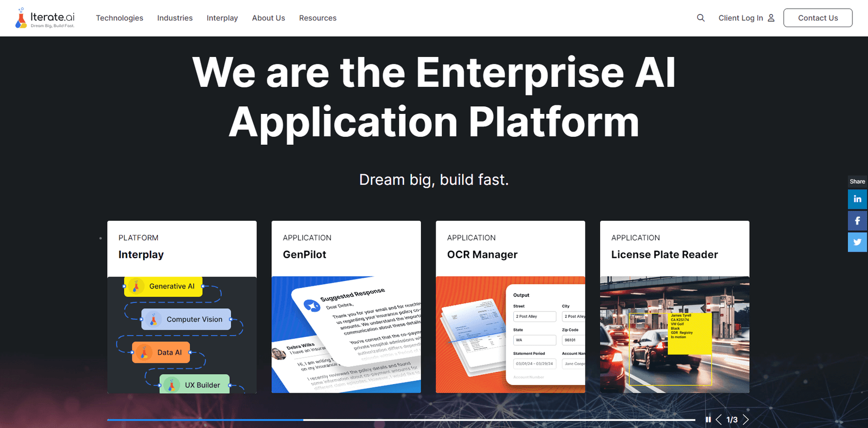Click the Zip Code field showing 98101
This screenshot has width=868, height=428.
point(573,340)
